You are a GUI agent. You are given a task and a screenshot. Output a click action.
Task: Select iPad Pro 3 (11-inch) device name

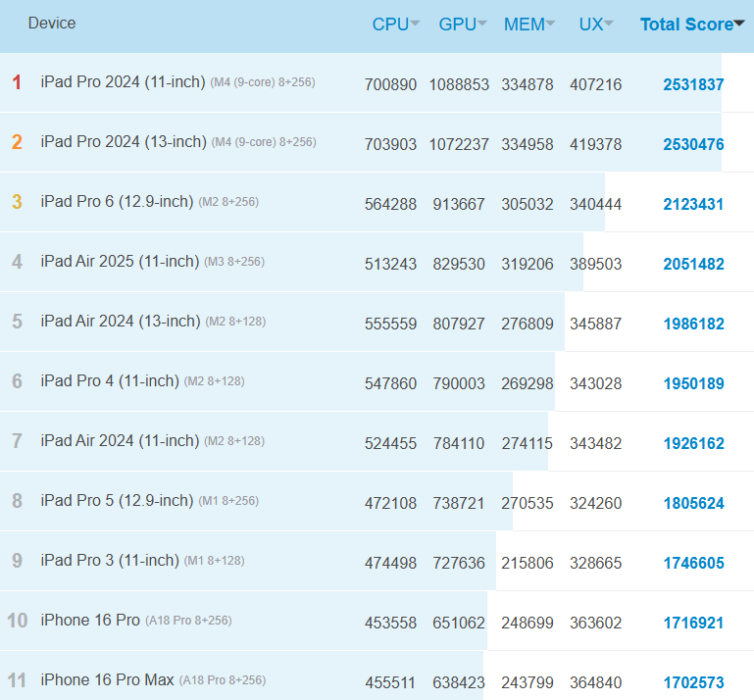110,560
